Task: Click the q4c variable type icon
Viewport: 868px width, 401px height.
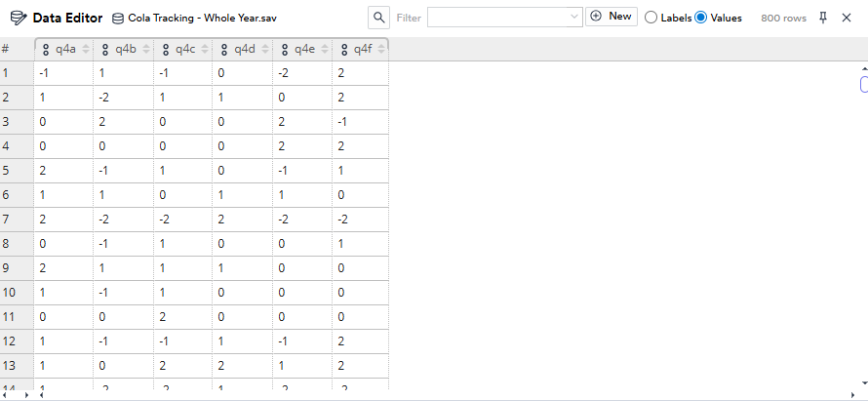Action: 165,50
